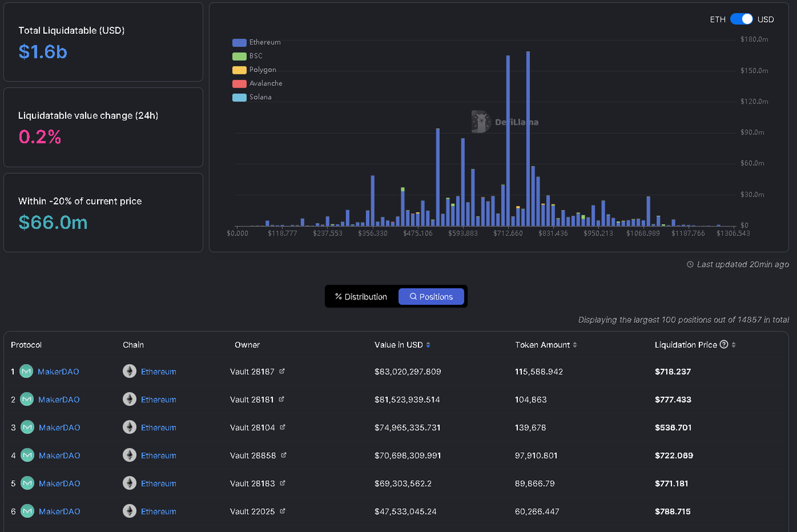The image size is (797, 532).
Task: Select the Vault 28187 owner text
Action: (252, 372)
